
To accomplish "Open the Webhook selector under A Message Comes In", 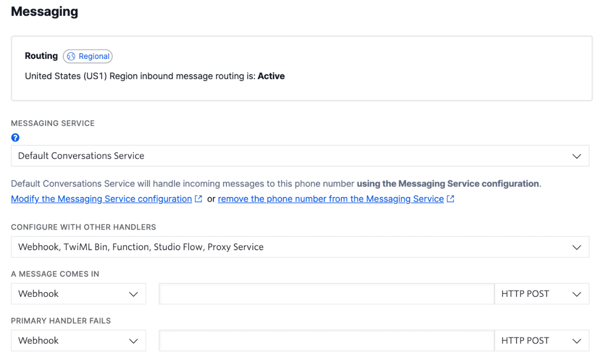I will [x=79, y=294].
